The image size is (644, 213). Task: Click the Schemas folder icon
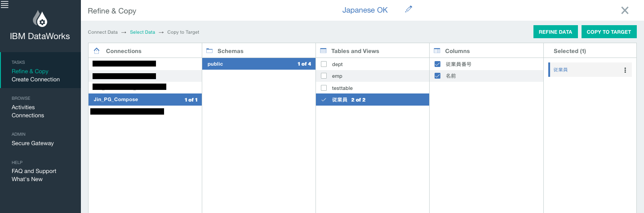[209, 51]
